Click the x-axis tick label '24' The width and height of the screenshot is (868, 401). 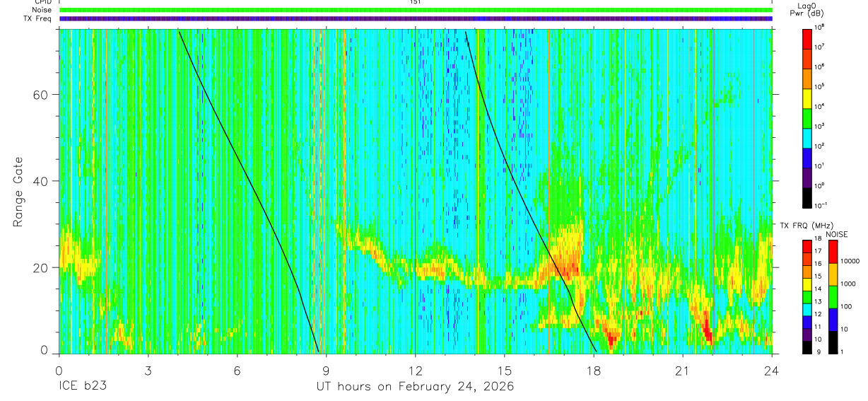[772, 371]
